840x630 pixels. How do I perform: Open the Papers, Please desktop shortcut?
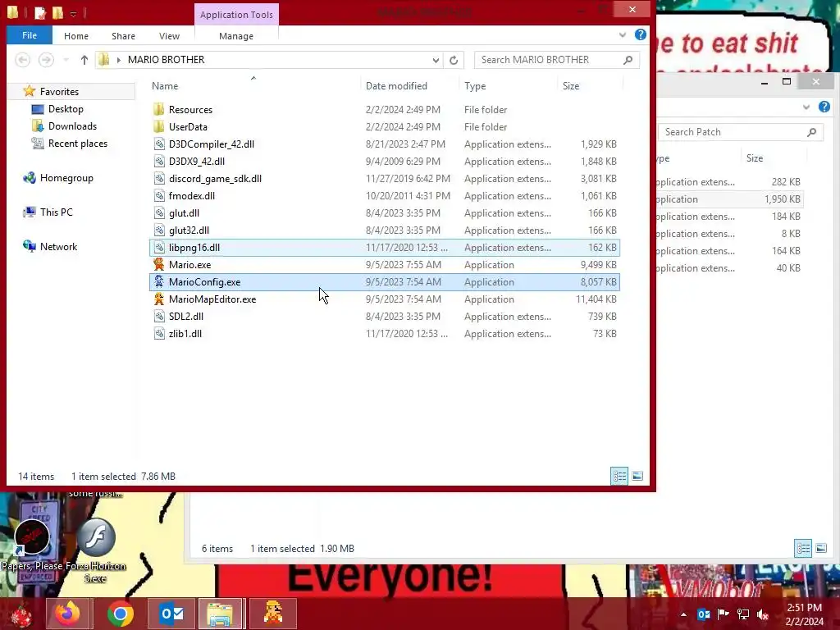coord(32,546)
